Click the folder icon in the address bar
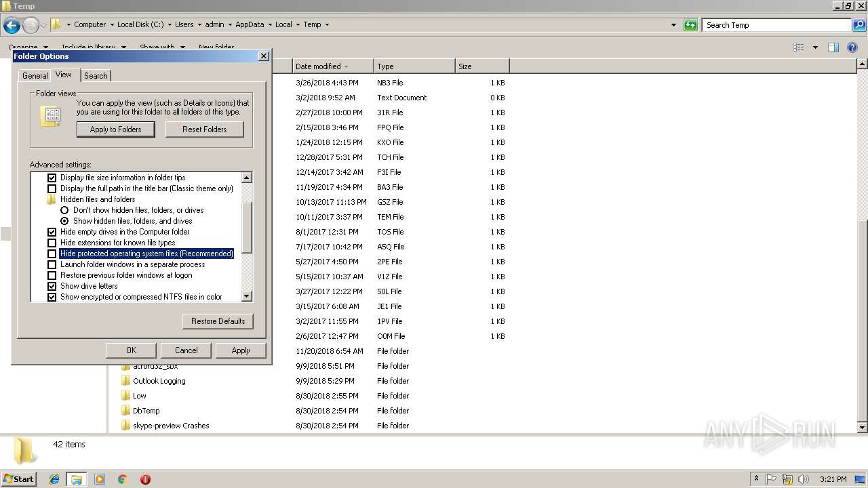 coord(56,24)
